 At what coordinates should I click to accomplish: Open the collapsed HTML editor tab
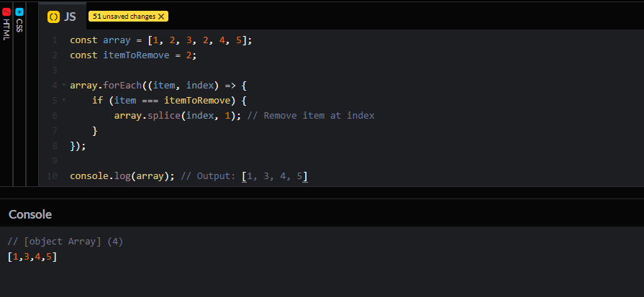click(x=6, y=29)
